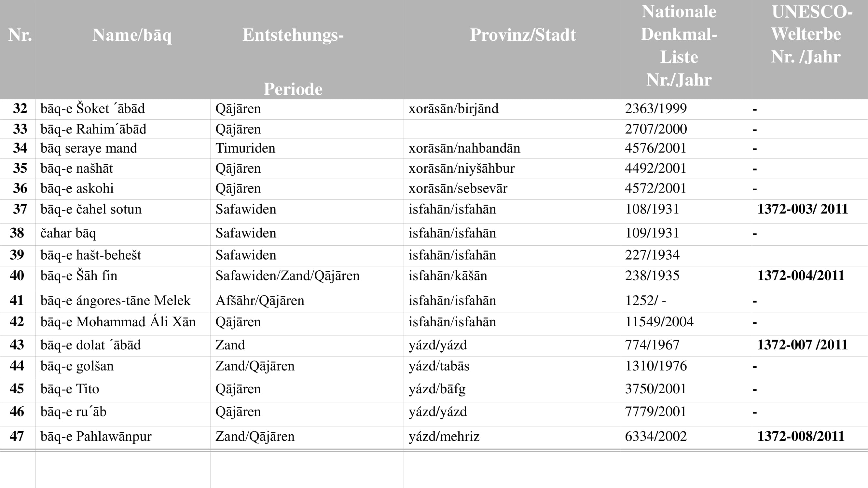
Task: Click the 'Provinz/Stadt' column header
Action: tap(523, 35)
